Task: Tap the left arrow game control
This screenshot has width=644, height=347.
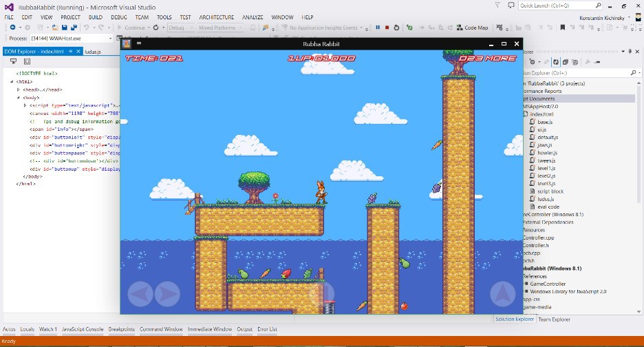Action: 140,293
